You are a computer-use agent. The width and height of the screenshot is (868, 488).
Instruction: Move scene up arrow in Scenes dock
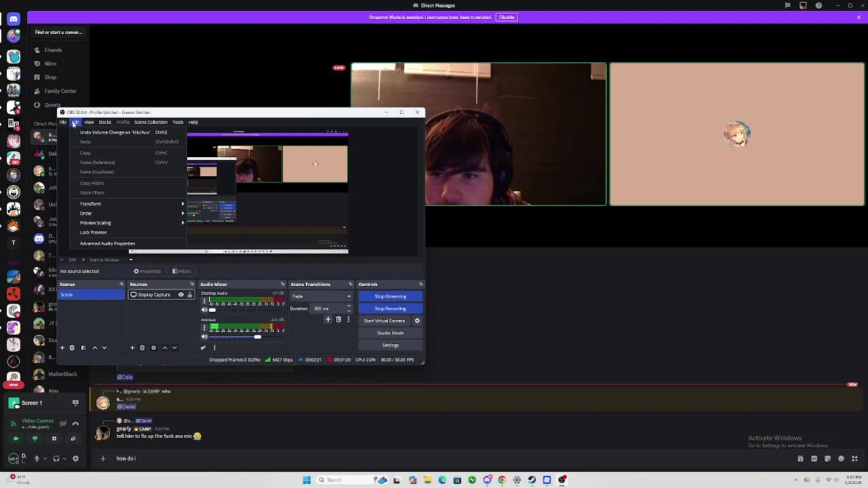click(95, 348)
